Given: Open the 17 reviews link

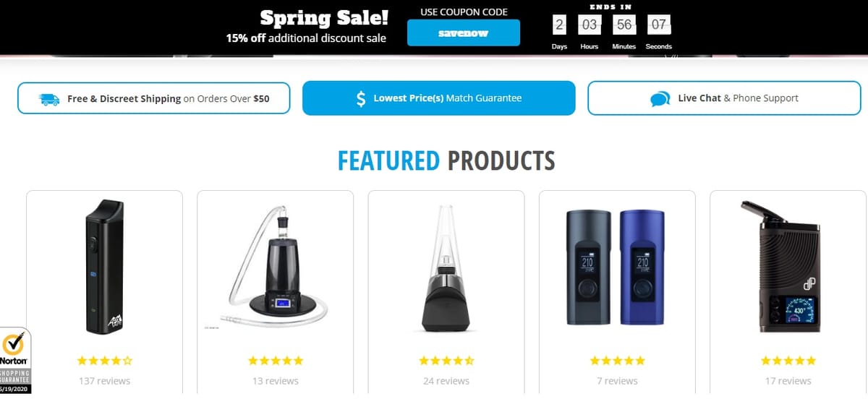Looking at the screenshot, I should click(788, 381).
